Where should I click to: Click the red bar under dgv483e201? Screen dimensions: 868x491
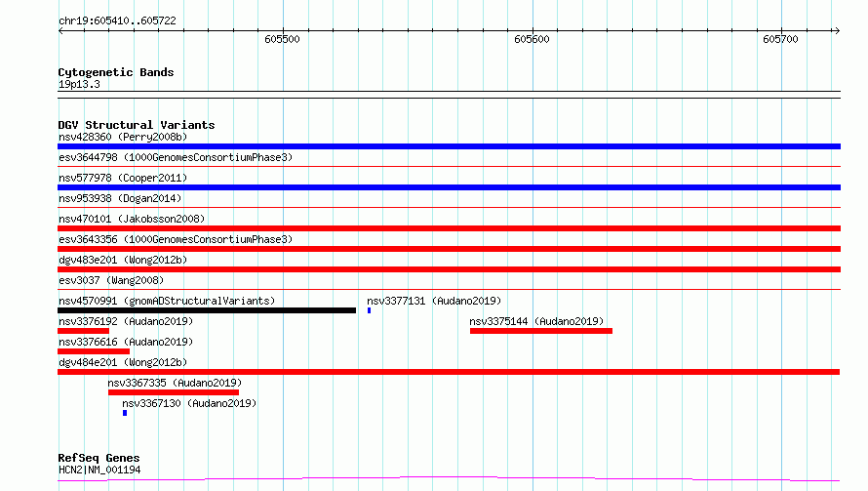(x=449, y=269)
